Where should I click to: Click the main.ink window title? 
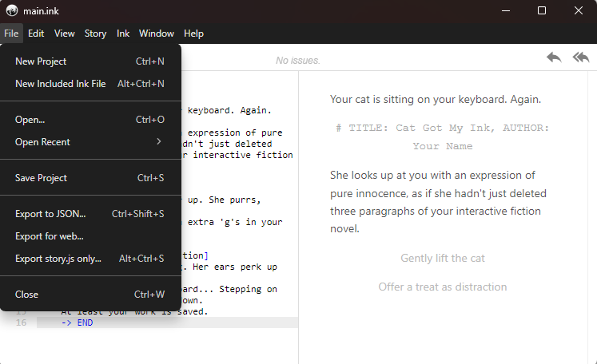tap(41, 11)
